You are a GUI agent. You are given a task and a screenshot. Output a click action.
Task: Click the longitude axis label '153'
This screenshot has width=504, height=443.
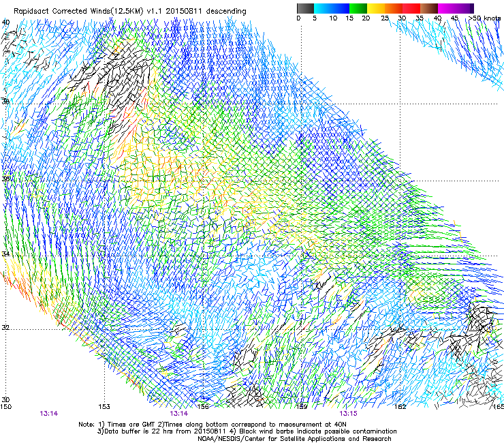point(104,407)
